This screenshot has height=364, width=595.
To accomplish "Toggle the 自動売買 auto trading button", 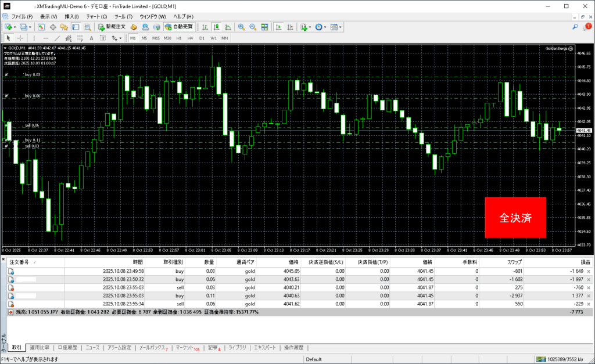I will 180,27.
